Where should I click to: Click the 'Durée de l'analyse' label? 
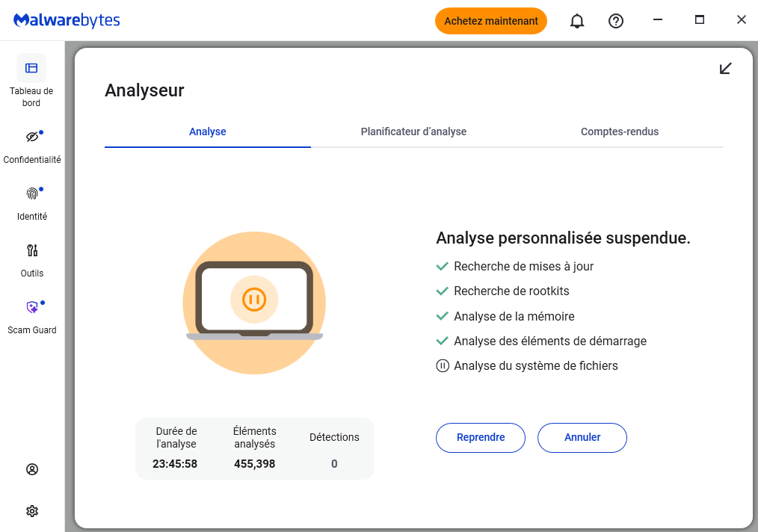[176, 437]
